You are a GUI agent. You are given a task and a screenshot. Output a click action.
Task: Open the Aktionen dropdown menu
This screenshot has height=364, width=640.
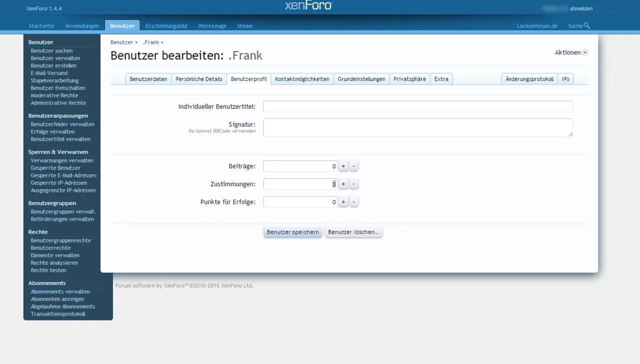coord(570,52)
